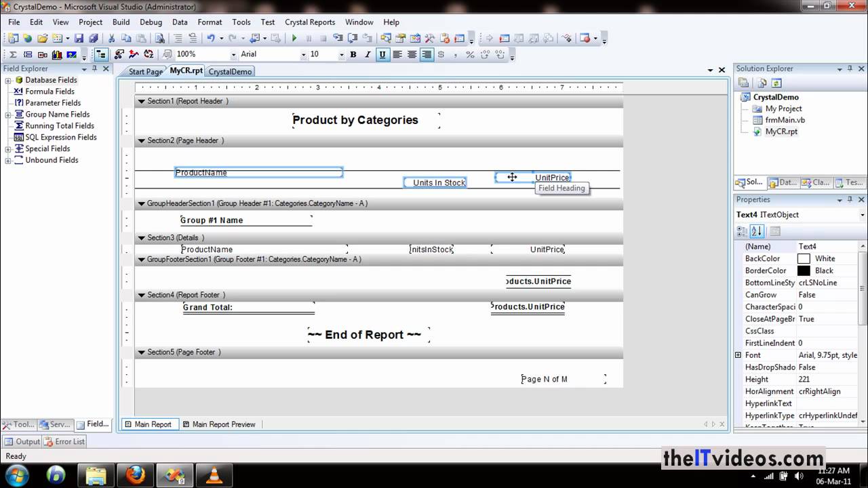Toggle Bold formatting
The height and width of the screenshot is (488, 868).
[353, 54]
